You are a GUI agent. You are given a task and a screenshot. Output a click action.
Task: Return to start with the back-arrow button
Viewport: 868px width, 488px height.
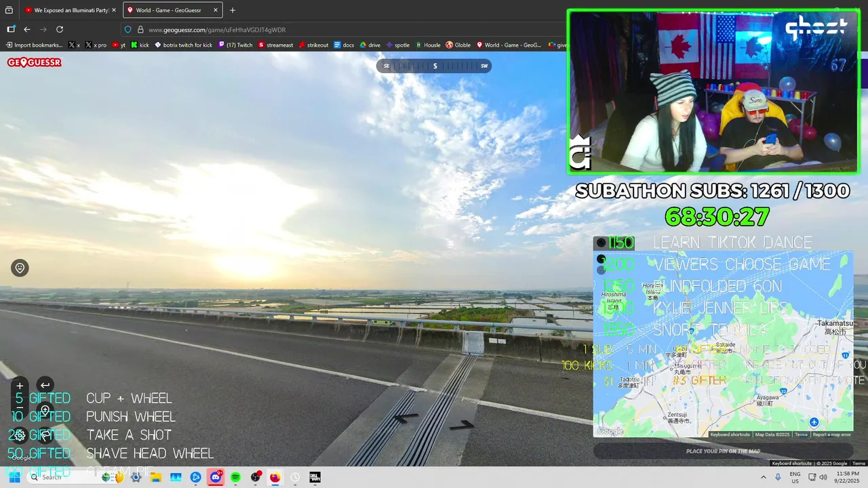click(45, 385)
